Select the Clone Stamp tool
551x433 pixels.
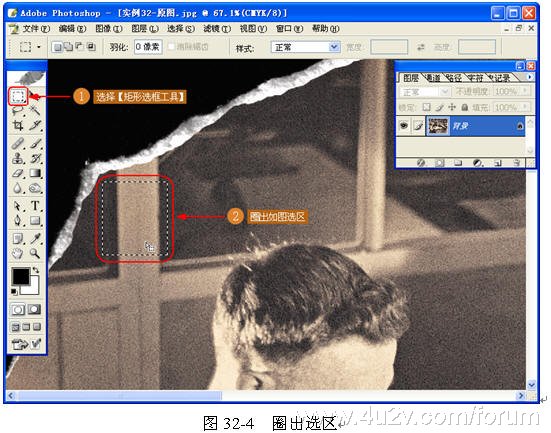pyautogui.click(x=18, y=159)
